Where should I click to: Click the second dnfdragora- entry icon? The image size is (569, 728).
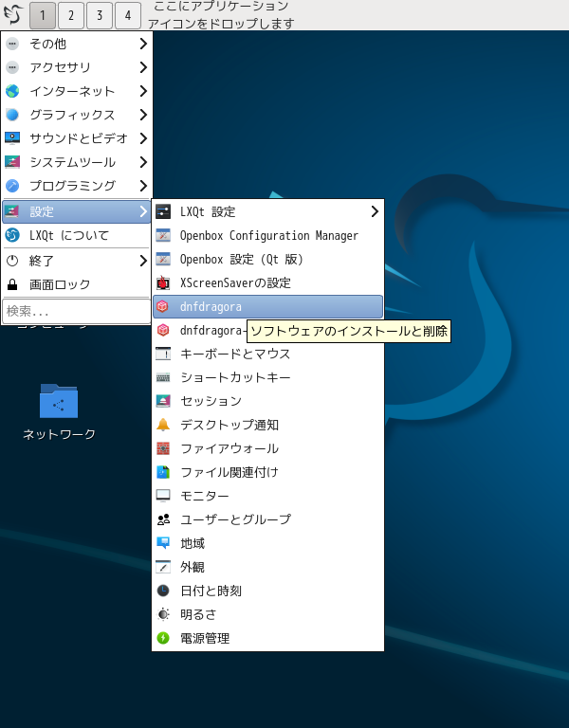pyautogui.click(x=163, y=330)
